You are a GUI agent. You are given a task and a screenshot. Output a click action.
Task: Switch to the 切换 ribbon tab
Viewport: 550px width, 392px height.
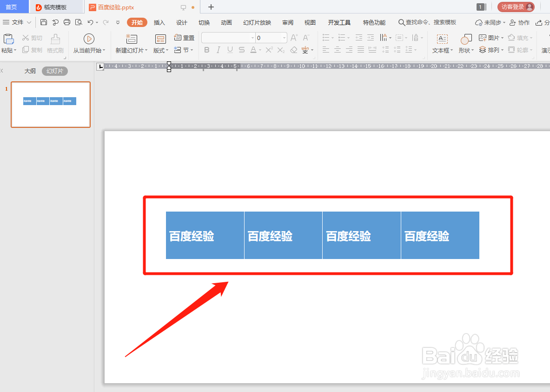[x=204, y=22]
